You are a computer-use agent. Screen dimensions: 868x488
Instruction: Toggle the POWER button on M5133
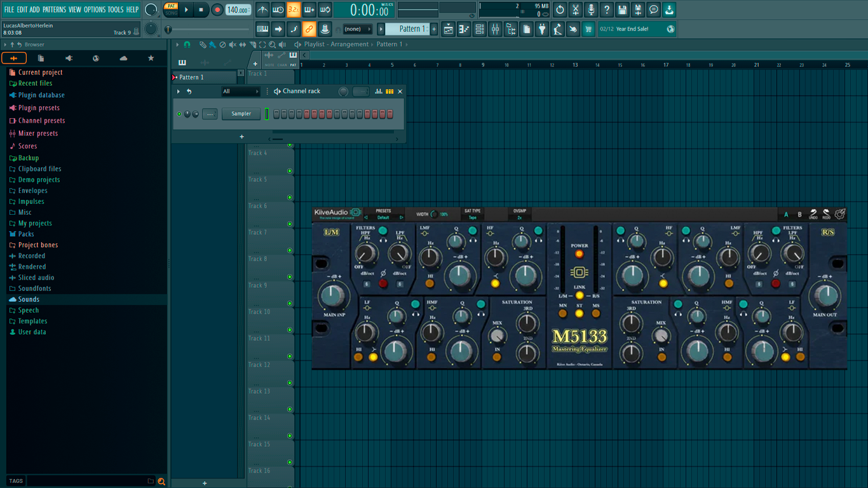[x=579, y=254]
